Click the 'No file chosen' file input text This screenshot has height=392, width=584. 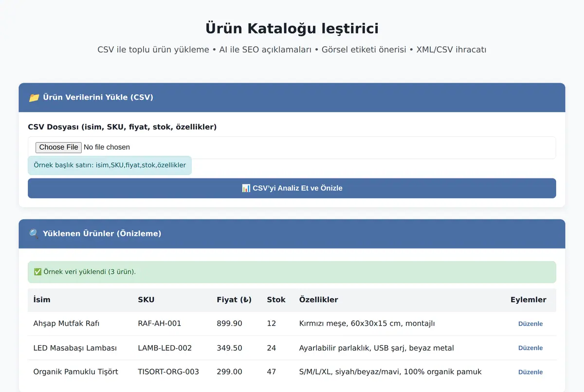[107, 147]
